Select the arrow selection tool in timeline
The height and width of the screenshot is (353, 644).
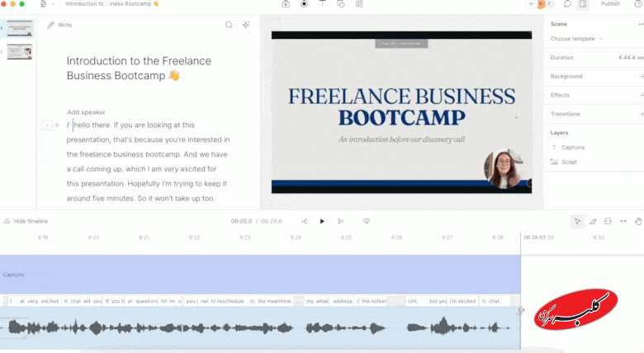pos(577,221)
